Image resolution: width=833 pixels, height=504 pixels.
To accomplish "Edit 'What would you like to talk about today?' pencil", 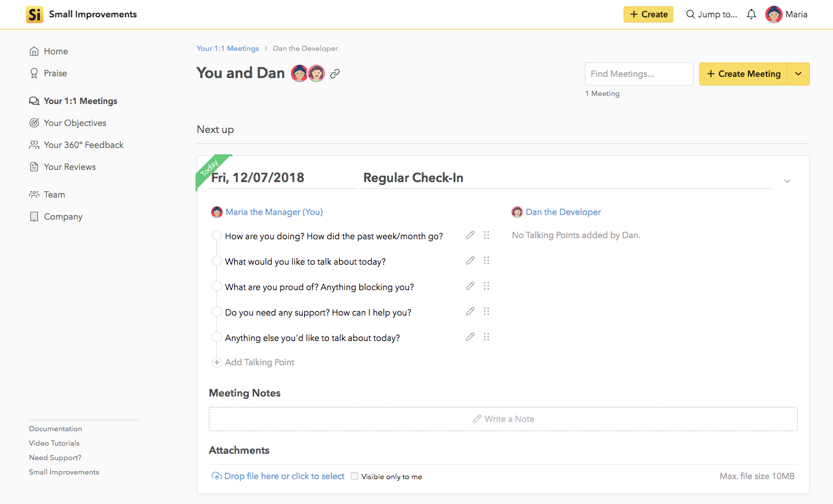I will 470,261.
